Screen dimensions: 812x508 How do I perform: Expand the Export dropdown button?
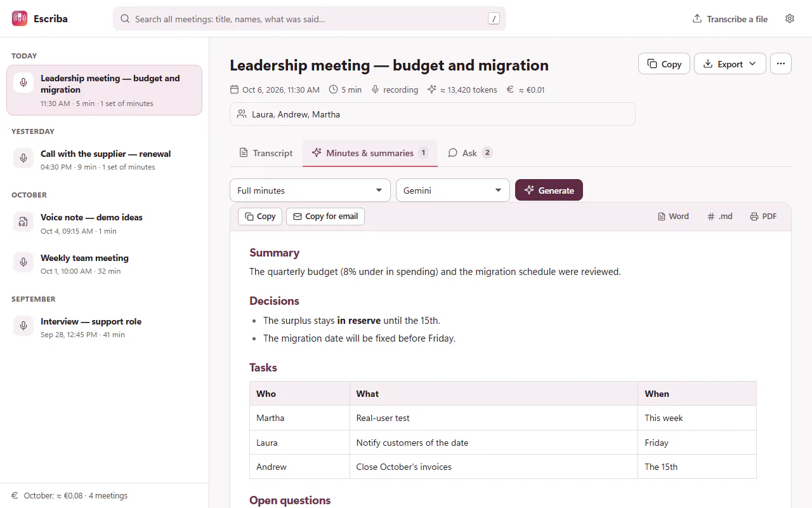[x=730, y=63]
